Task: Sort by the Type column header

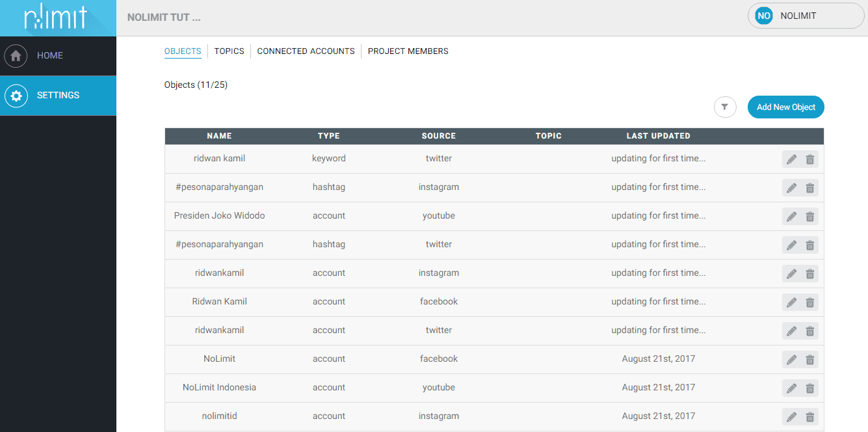Action: point(329,136)
